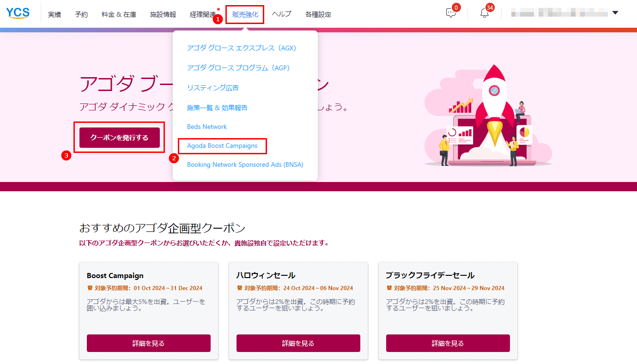Click the Boost Campaign card title
Screen dimensions: 637x364
[115, 276]
